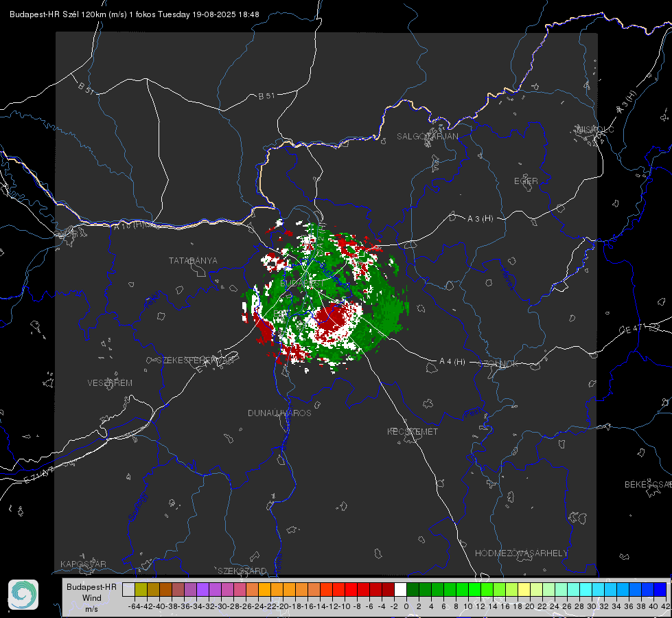Click the 'A 3 (H)' label near Eger road

tap(480, 219)
